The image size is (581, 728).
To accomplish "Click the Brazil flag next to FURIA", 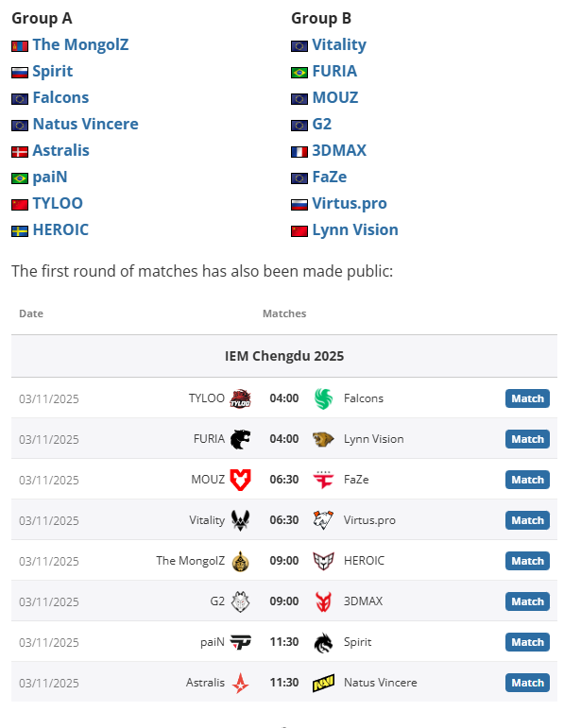I will tap(299, 72).
